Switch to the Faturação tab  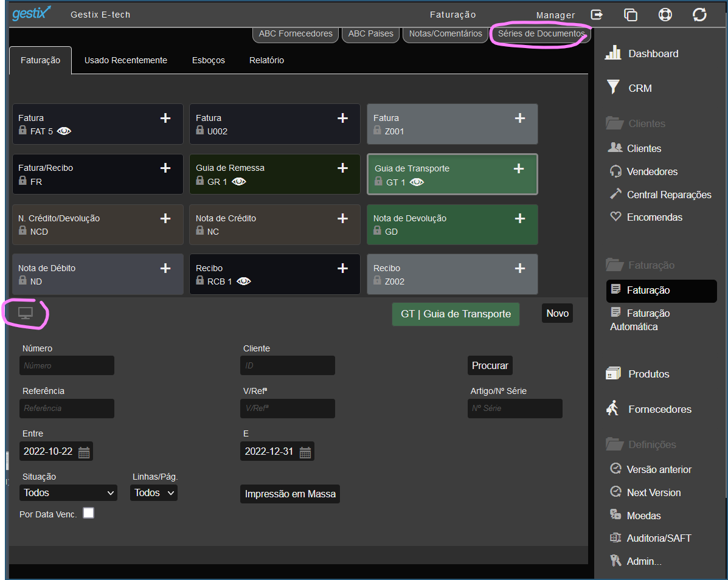[40, 60]
